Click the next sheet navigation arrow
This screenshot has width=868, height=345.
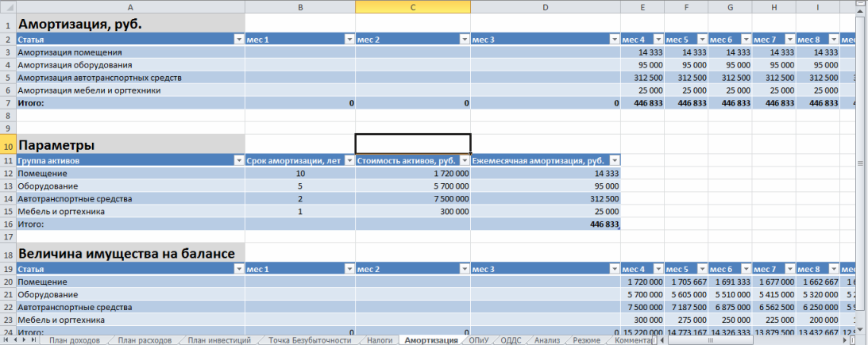tap(25, 339)
